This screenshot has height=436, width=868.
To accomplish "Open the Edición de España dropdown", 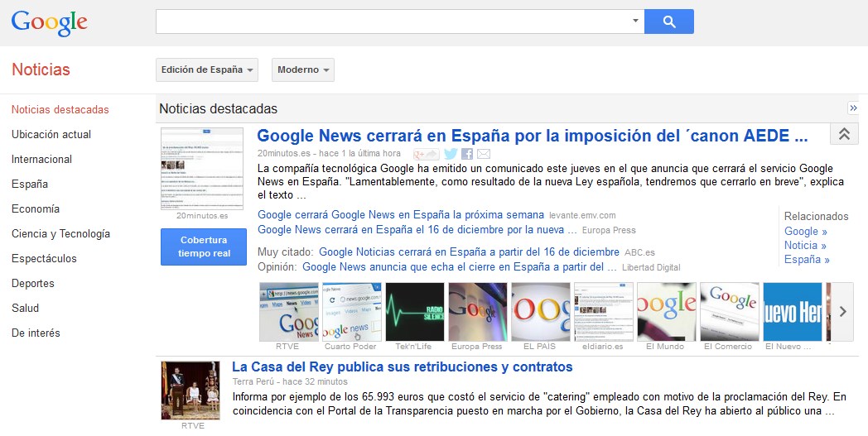I will click(x=207, y=69).
